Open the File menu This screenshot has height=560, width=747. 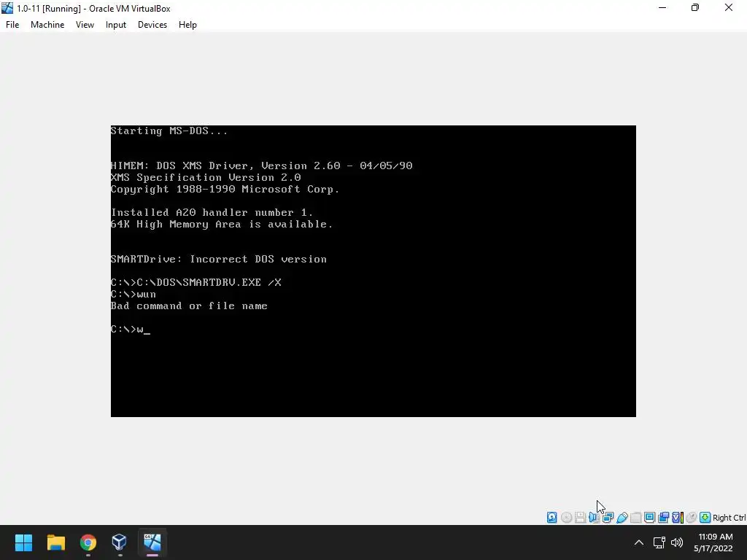click(12, 25)
